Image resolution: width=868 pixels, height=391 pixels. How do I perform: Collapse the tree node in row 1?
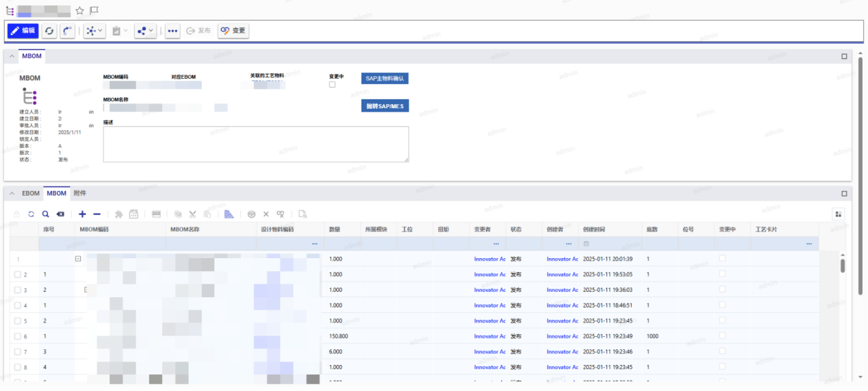click(78, 259)
